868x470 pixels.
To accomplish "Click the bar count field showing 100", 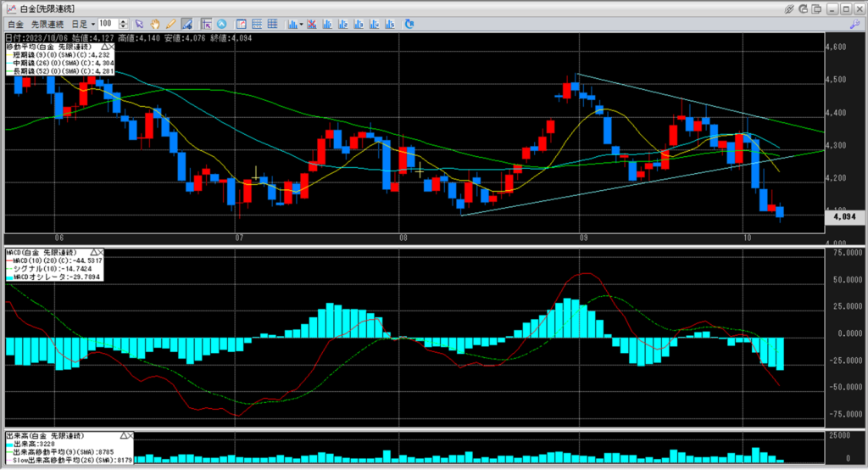I will point(108,24).
